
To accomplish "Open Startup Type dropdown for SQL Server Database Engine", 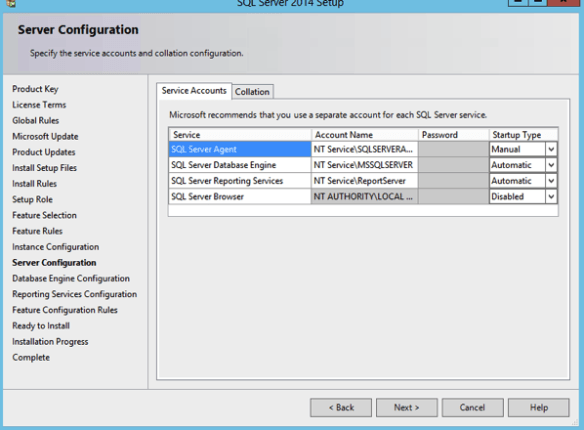I will (x=551, y=165).
